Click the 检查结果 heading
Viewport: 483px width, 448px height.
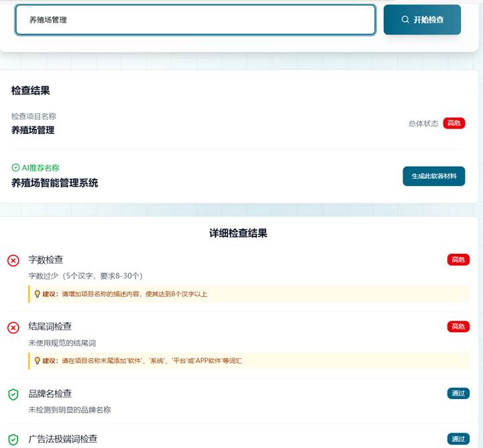(x=31, y=90)
